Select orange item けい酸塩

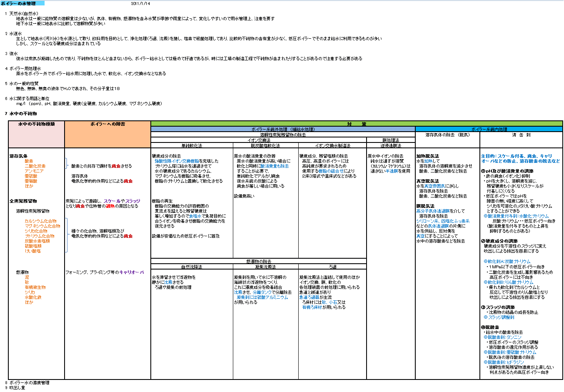coord(32,251)
